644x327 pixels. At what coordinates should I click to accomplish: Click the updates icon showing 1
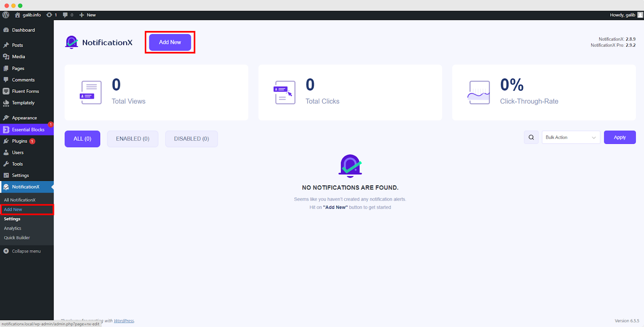[x=52, y=15]
